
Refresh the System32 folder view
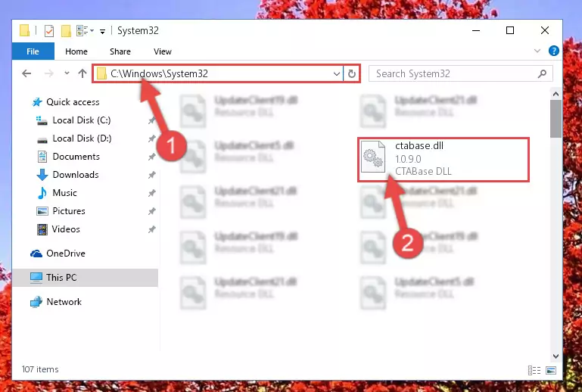[351, 73]
